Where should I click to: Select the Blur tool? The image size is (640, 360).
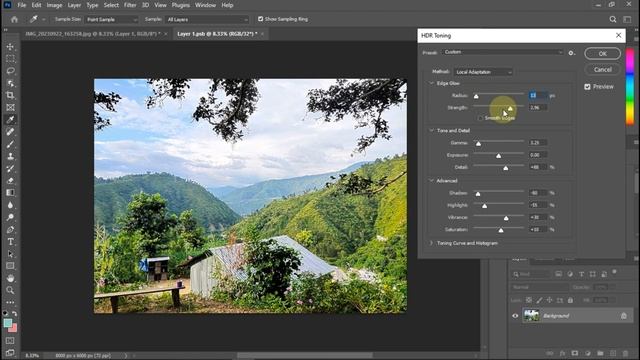[x=10, y=205]
